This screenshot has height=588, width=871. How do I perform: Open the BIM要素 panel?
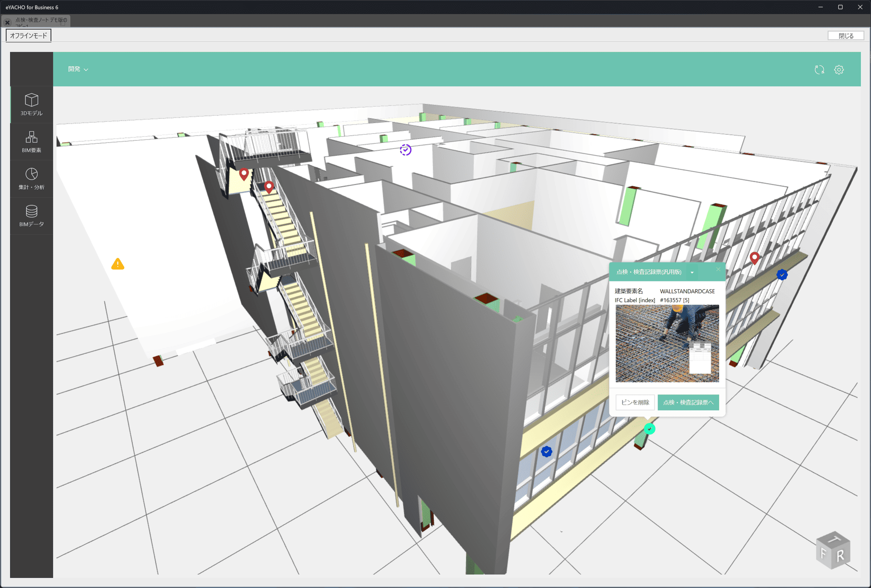(x=31, y=142)
